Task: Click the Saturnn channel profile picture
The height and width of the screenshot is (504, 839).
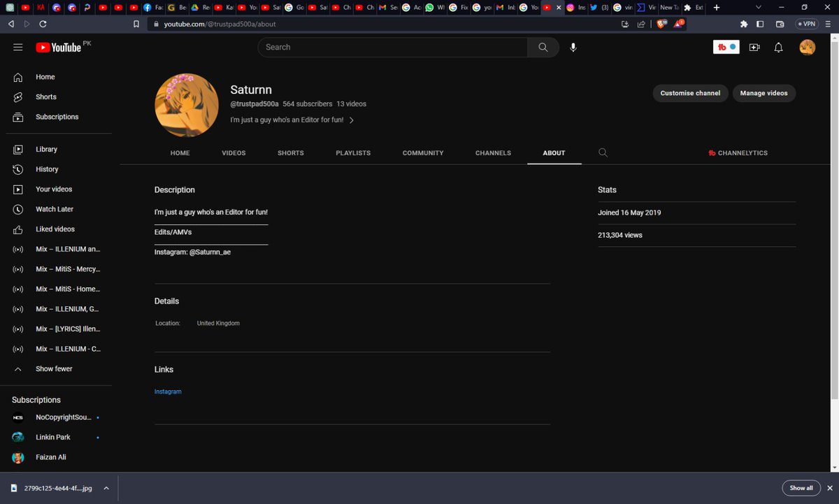Action: [187, 105]
